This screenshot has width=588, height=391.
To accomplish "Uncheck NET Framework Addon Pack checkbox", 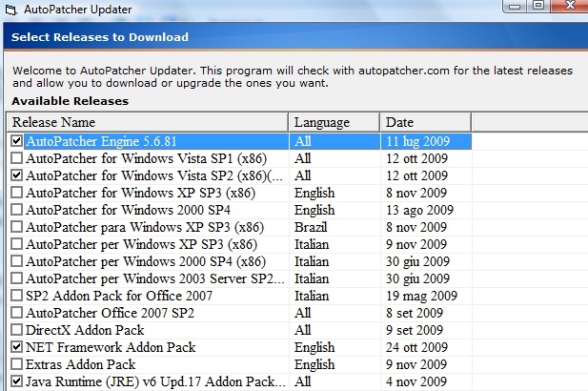I will (16, 347).
